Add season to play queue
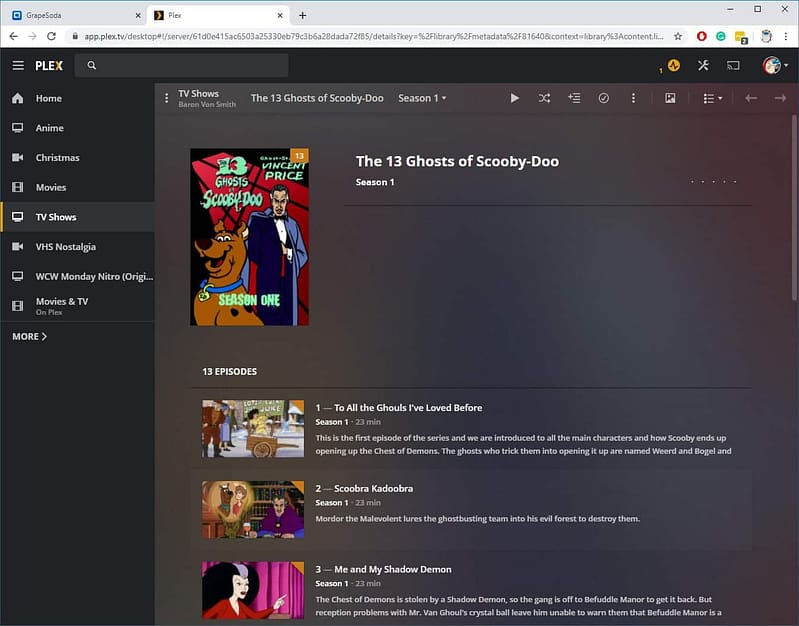This screenshot has height=626, width=799. click(574, 98)
